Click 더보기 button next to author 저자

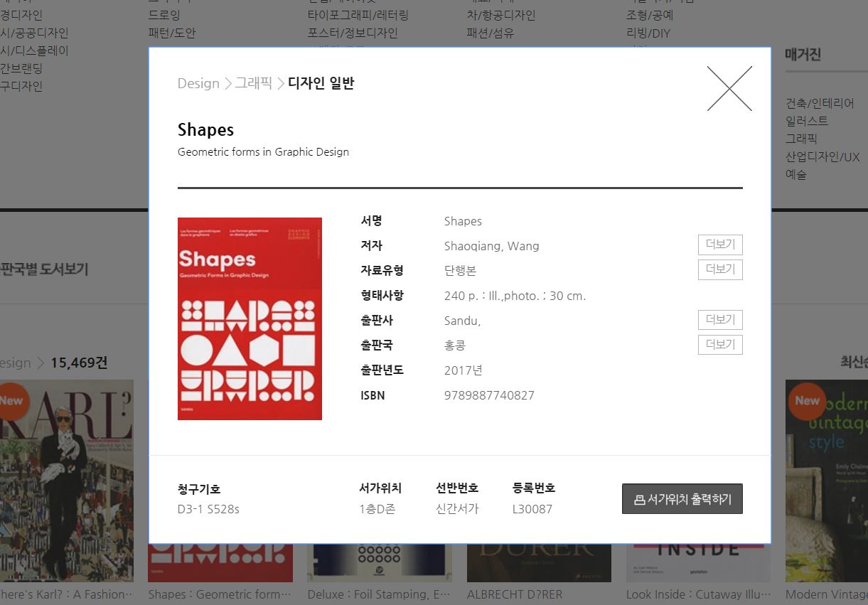point(719,245)
